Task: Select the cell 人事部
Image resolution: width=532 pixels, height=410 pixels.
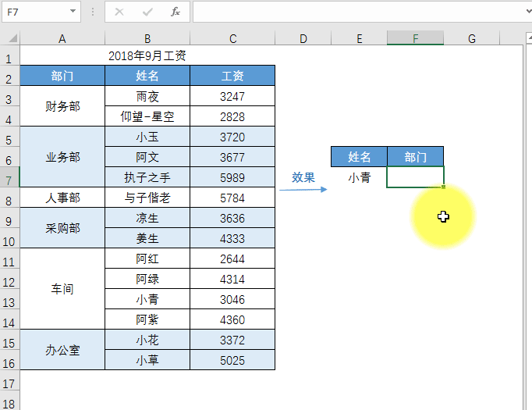Action: click(x=62, y=198)
